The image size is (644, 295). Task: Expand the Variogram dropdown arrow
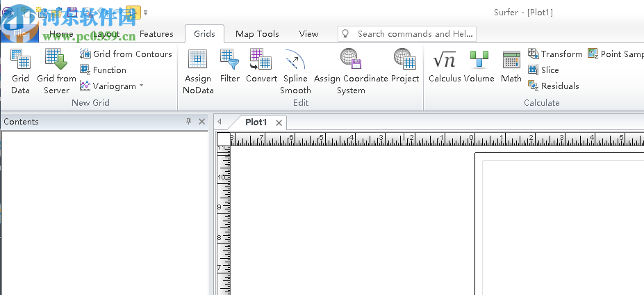pyautogui.click(x=141, y=86)
